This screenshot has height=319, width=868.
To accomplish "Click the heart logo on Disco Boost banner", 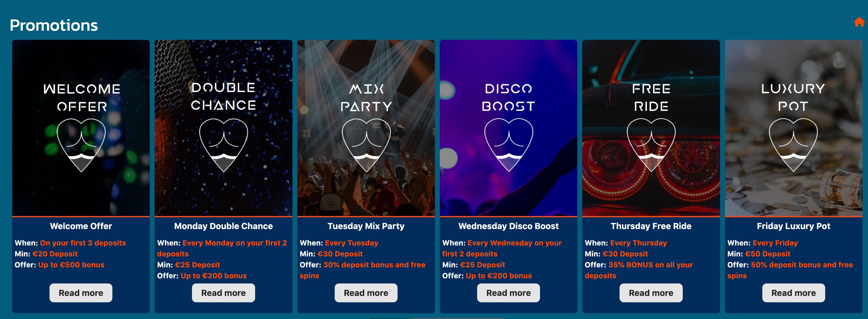I will (x=508, y=145).
